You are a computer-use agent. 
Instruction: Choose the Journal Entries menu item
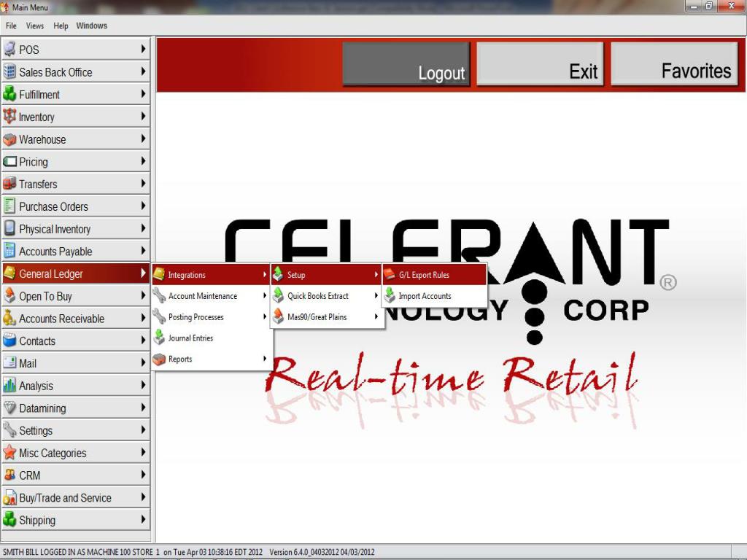click(x=211, y=338)
